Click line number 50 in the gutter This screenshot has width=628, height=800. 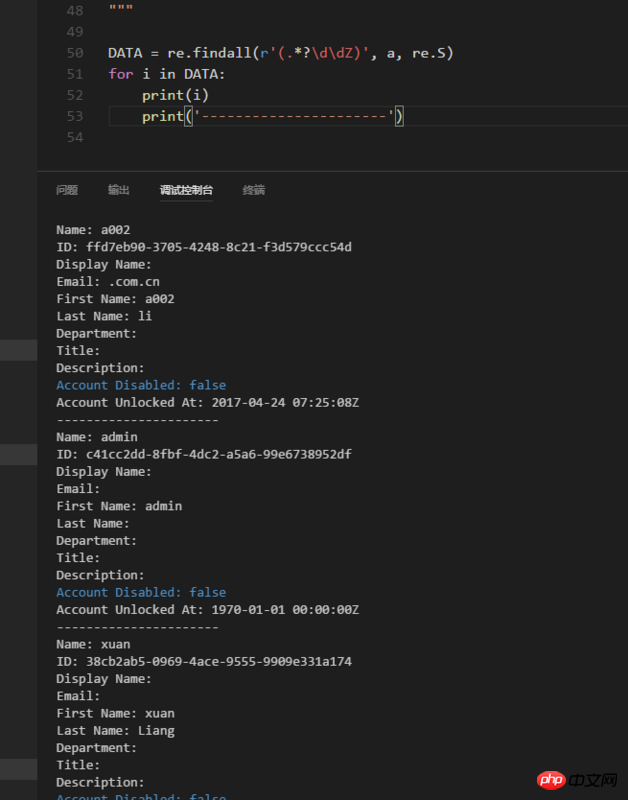(75, 53)
